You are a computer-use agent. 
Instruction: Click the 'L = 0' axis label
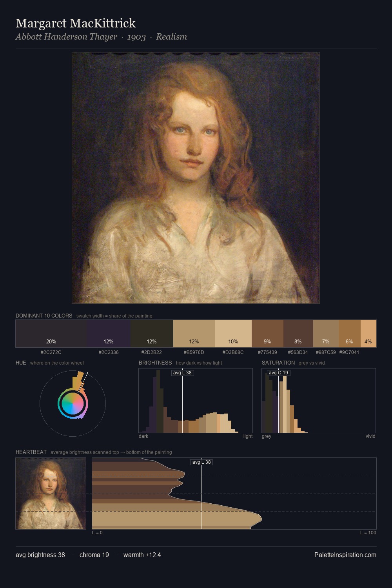coord(97,533)
